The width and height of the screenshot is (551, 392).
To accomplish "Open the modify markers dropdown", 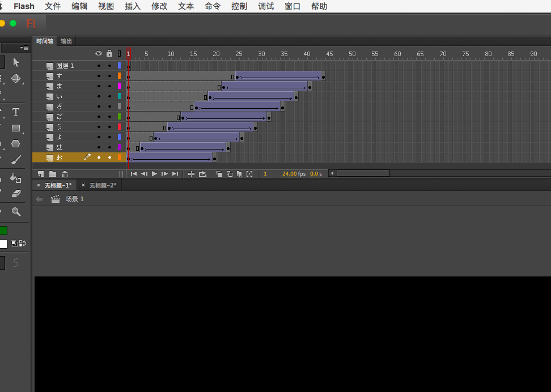I will pyautogui.click(x=250, y=174).
